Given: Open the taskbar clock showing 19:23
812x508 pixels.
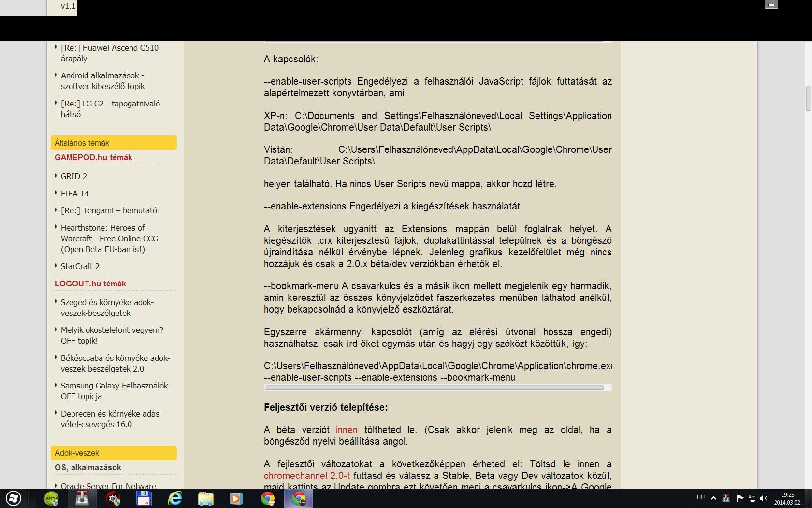Looking at the screenshot, I should point(788,498).
